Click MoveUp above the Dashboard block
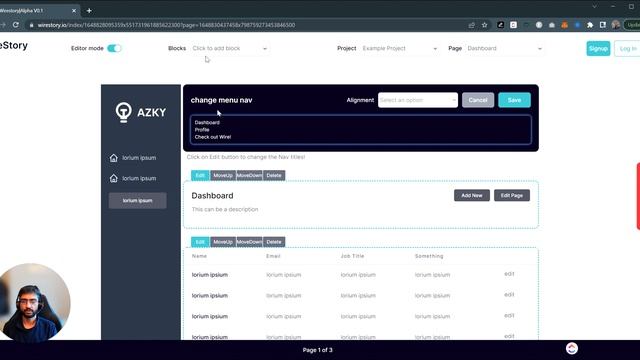This screenshot has width=640, height=360. 223,176
